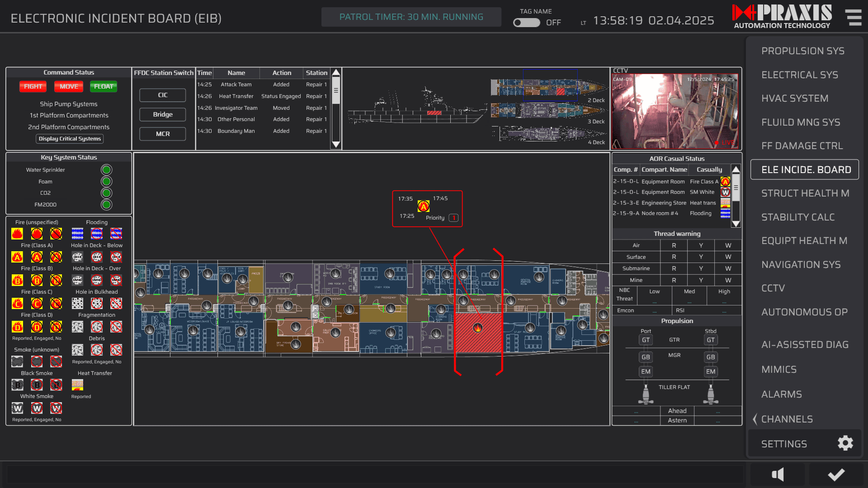
Task: Select the first Flooding reported icon
Action: (x=77, y=234)
